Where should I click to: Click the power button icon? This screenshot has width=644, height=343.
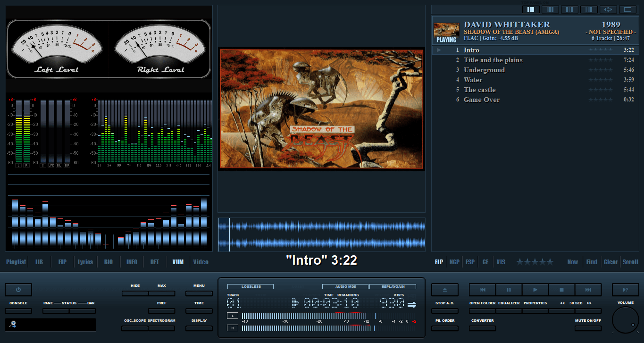pyautogui.click(x=18, y=290)
